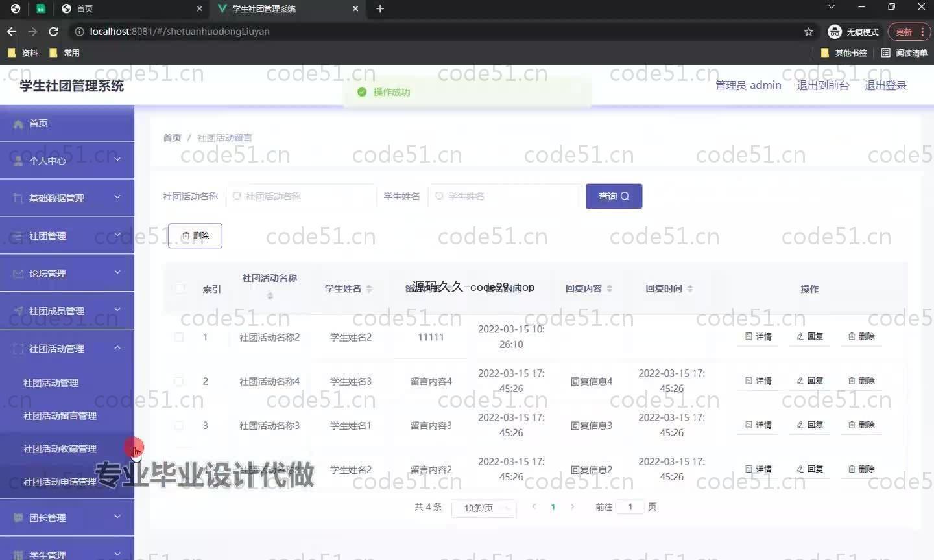934x560 pixels.
Task: Click 删除 for 留言内容2 row
Action: [861, 469]
